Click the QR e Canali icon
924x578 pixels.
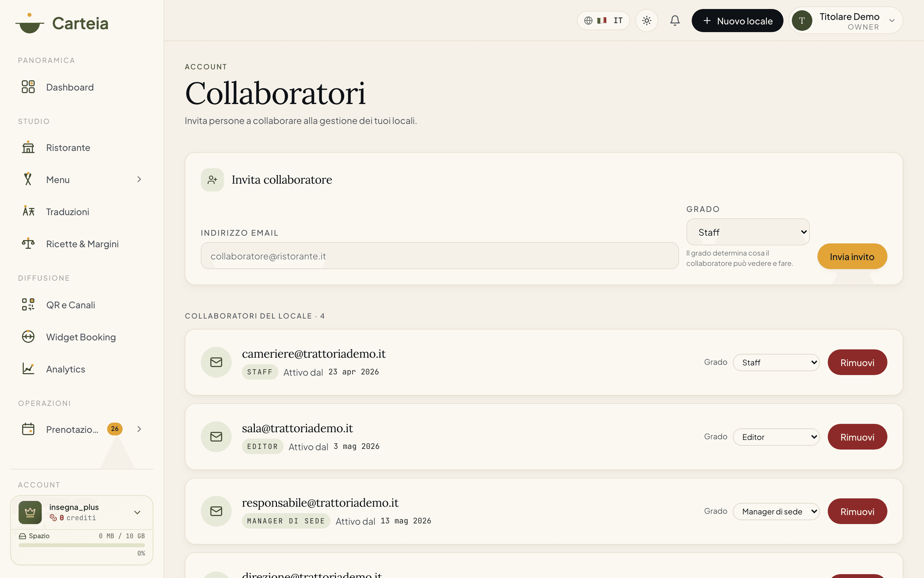click(x=28, y=305)
